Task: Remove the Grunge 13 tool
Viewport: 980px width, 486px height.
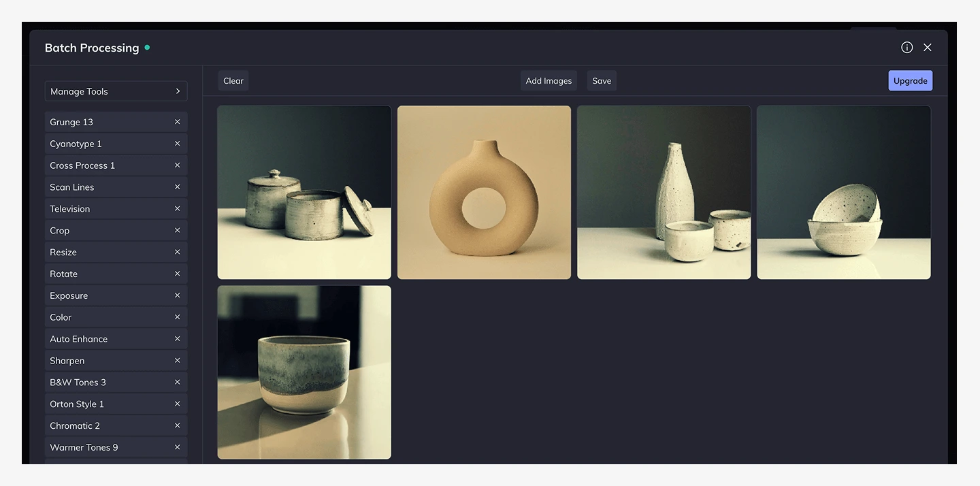Action: tap(177, 122)
